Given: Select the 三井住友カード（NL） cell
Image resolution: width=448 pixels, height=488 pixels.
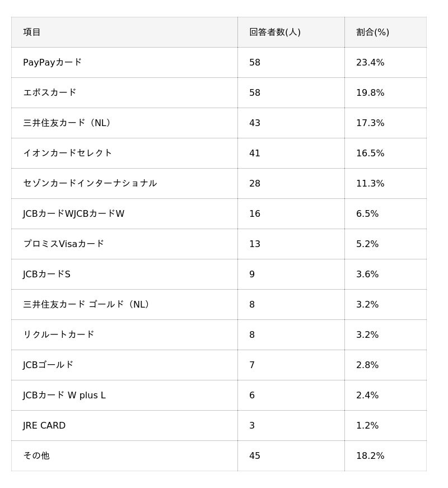Looking at the screenshot, I should tap(68, 123).
